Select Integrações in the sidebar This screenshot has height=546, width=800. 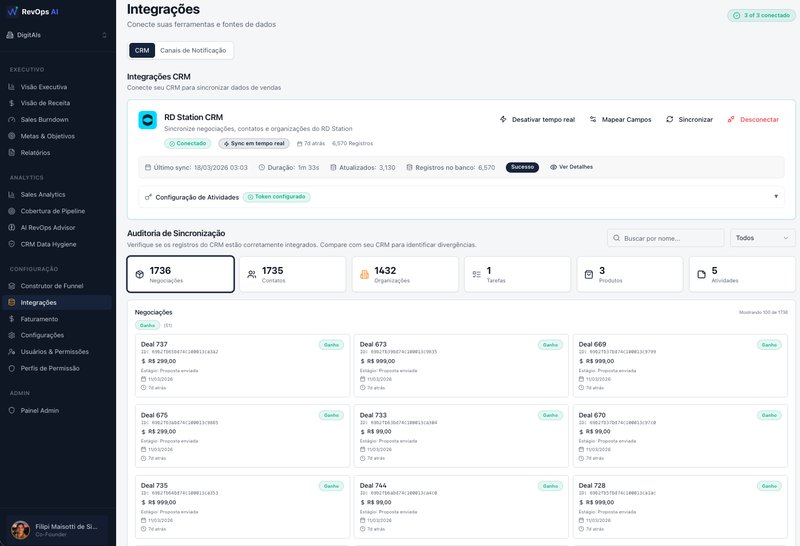click(x=57, y=302)
